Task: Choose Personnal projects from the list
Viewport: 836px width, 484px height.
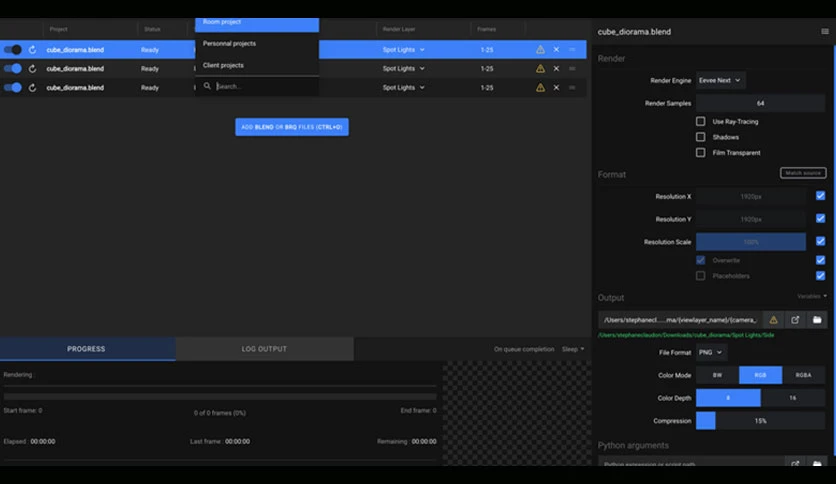Action: (x=257, y=43)
